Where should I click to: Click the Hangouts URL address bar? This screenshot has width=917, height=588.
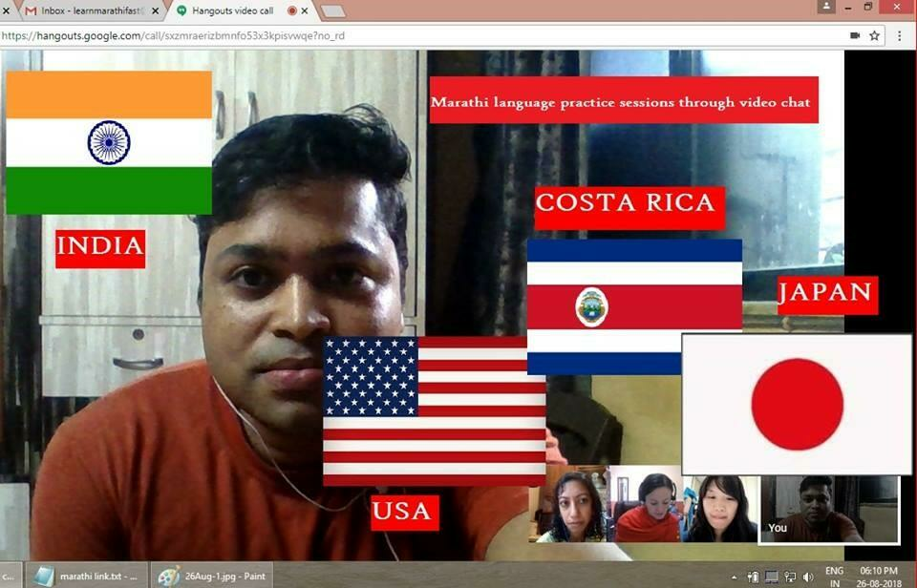[x=382, y=35]
